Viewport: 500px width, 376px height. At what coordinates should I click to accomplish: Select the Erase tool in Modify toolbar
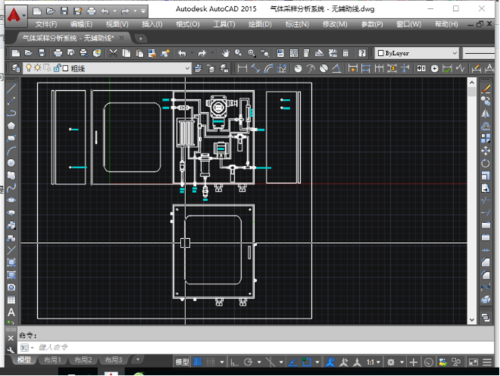[x=486, y=89]
